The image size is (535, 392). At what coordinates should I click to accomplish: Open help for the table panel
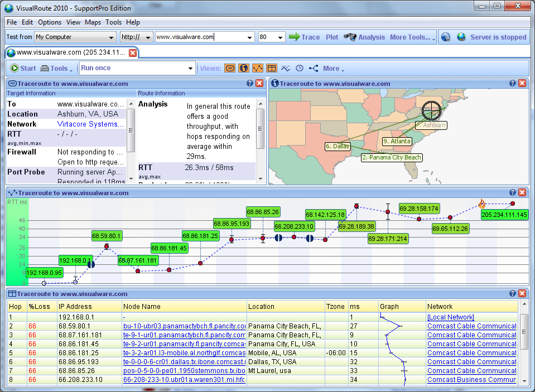point(513,293)
